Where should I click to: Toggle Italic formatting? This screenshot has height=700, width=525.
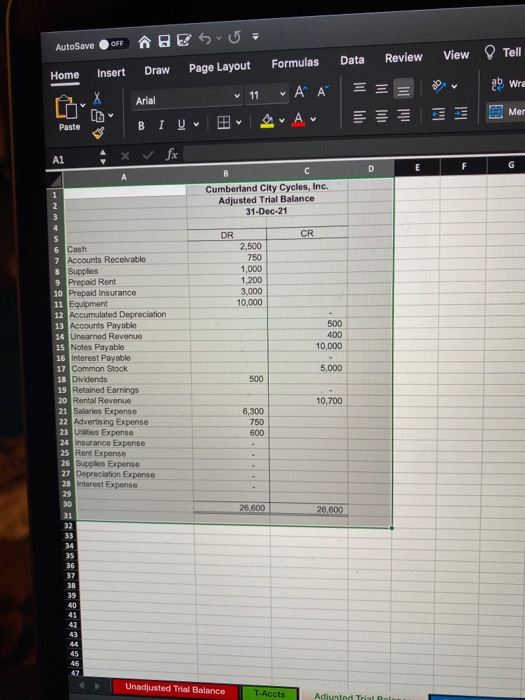coord(161,125)
